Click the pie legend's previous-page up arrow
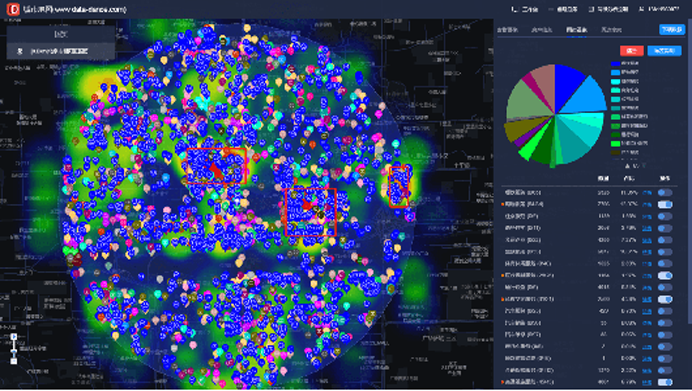The image size is (692, 391). coord(628,166)
